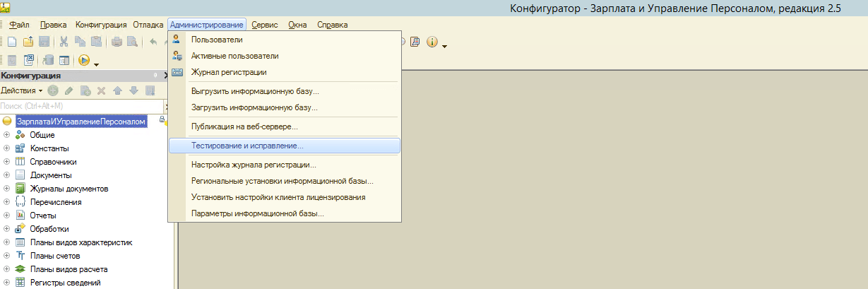The width and height of the screenshot is (868, 289).
Task: Expand the Константы tree node
Action: 6,148
